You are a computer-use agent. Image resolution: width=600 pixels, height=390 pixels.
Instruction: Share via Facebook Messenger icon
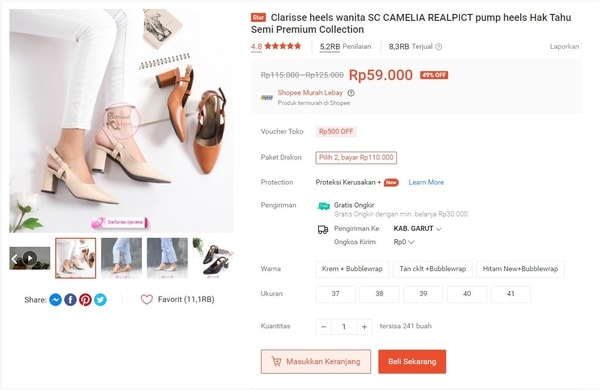click(x=55, y=300)
